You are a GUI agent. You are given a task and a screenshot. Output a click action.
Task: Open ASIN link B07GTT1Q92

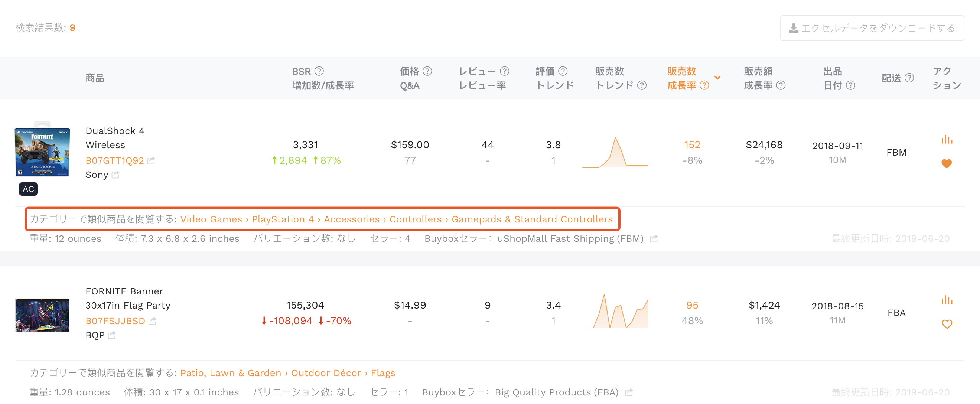tap(115, 160)
